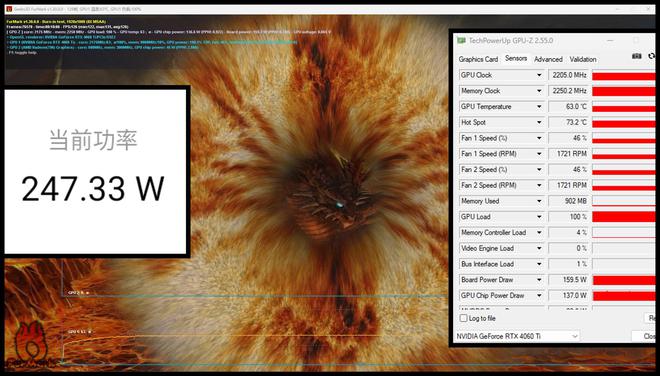Viewport: 660px width, 376px height.
Task: Switch to the Advanced tab
Action: [548, 59]
